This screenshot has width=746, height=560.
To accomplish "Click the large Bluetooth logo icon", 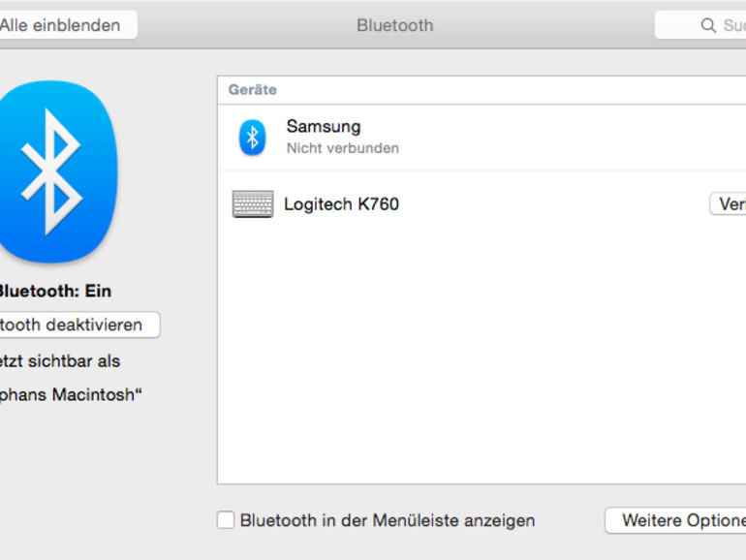I will click(x=56, y=171).
